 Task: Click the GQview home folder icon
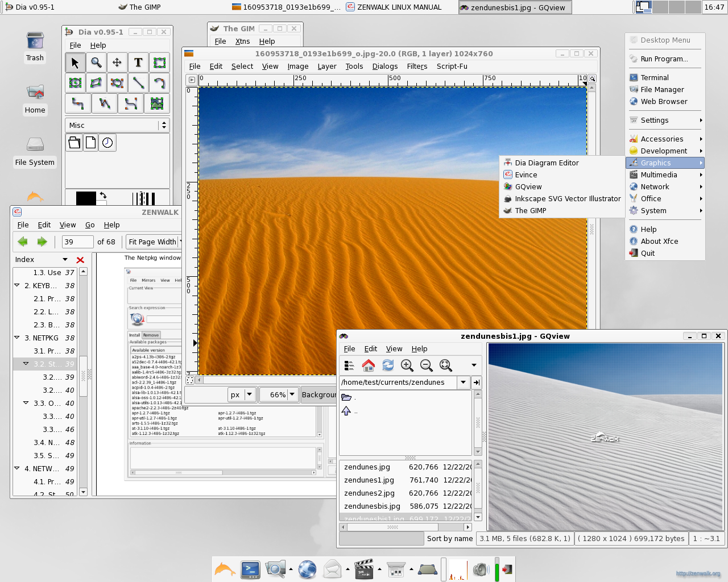tap(369, 365)
